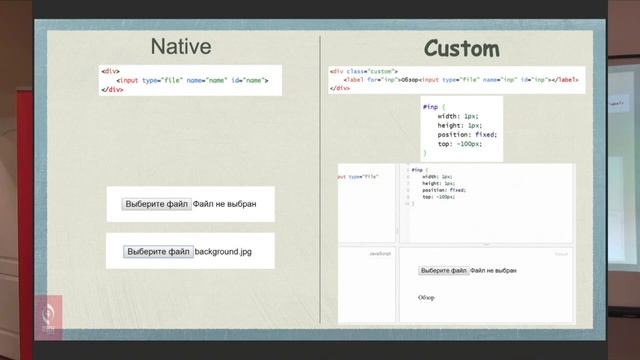The width and height of the screenshot is (640, 360).
Task: Click 'Файл не выбран' text in Custom result pane
Action: (493, 271)
